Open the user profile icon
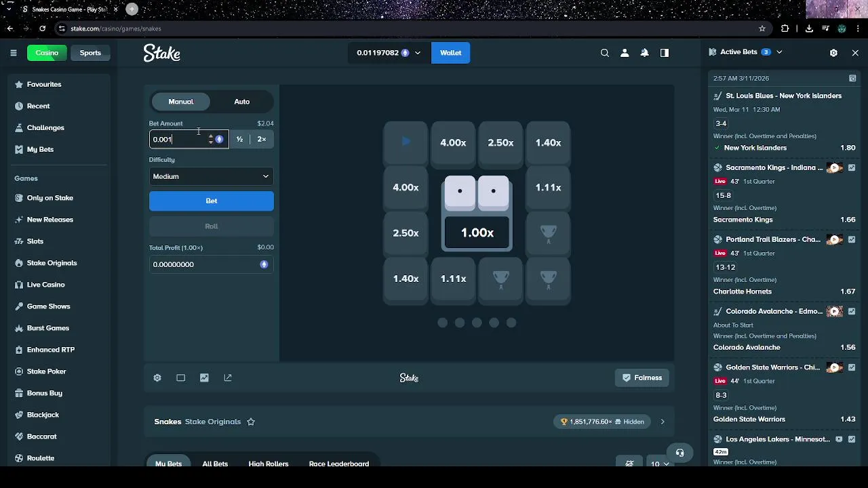The width and height of the screenshot is (868, 488). point(625,53)
